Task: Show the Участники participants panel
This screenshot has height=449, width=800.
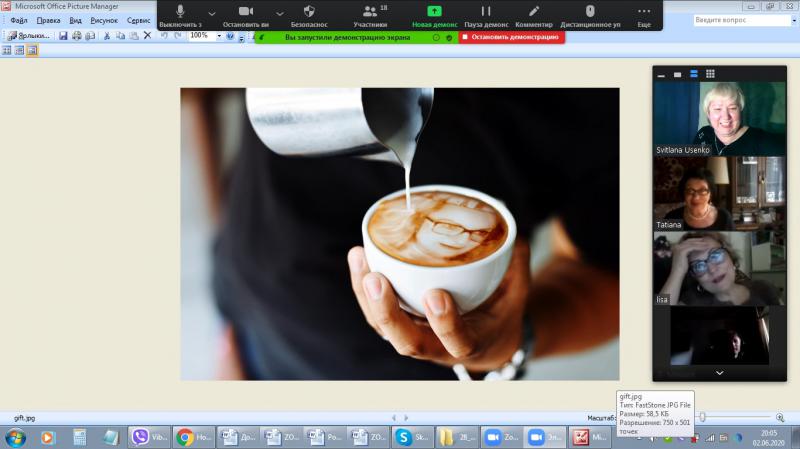Action: 370,15
